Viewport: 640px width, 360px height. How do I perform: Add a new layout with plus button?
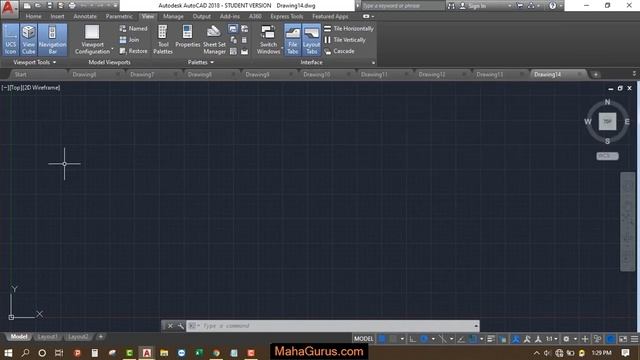(100, 337)
